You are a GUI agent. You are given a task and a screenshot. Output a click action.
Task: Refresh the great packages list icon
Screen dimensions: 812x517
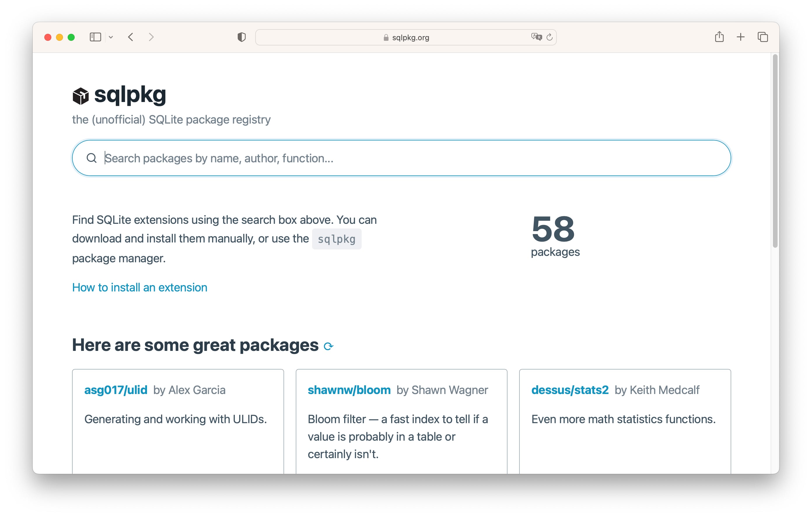click(x=328, y=346)
